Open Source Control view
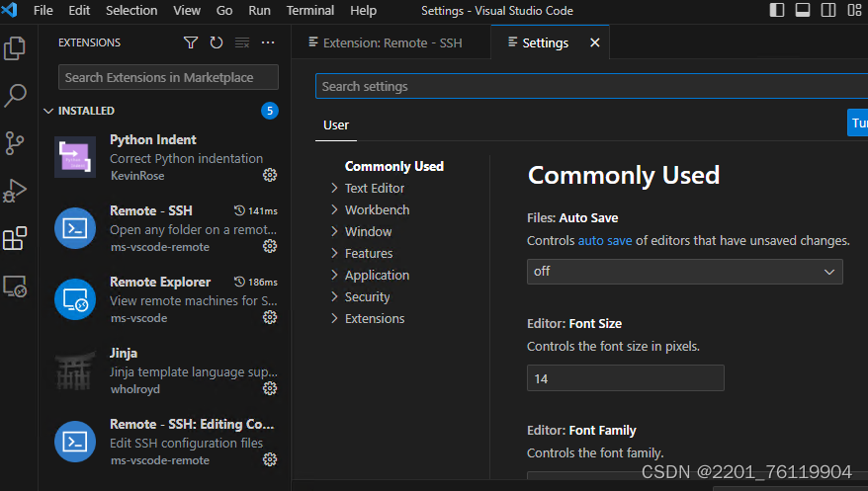This screenshot has width=868, height=491. tap(15, 143)
